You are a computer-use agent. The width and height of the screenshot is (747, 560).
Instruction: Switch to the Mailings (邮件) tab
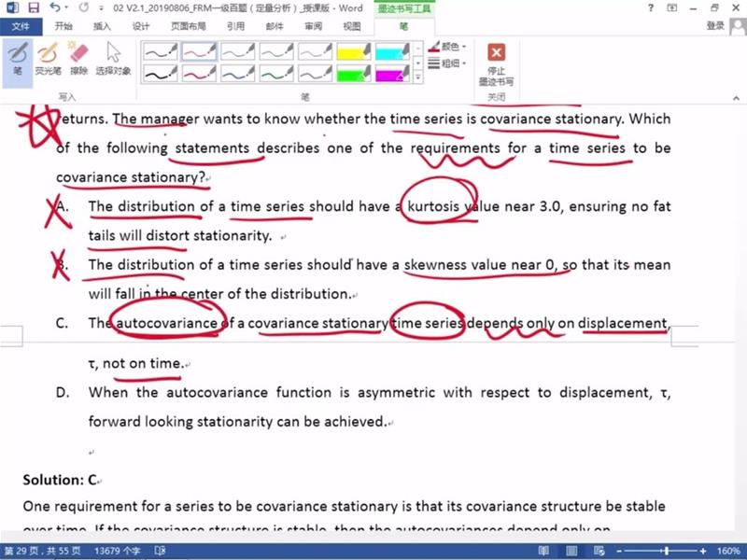[275, 26]
